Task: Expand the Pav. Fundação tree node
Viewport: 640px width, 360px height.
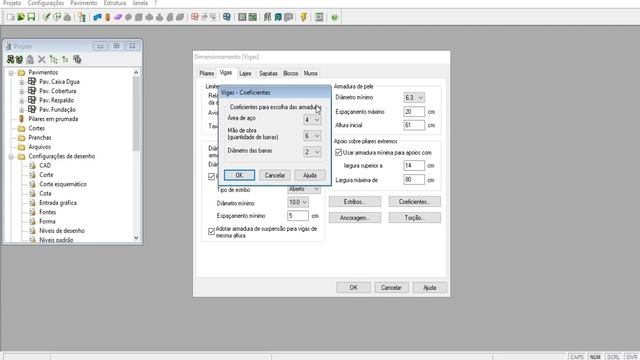Action: [x=22, y=110]
